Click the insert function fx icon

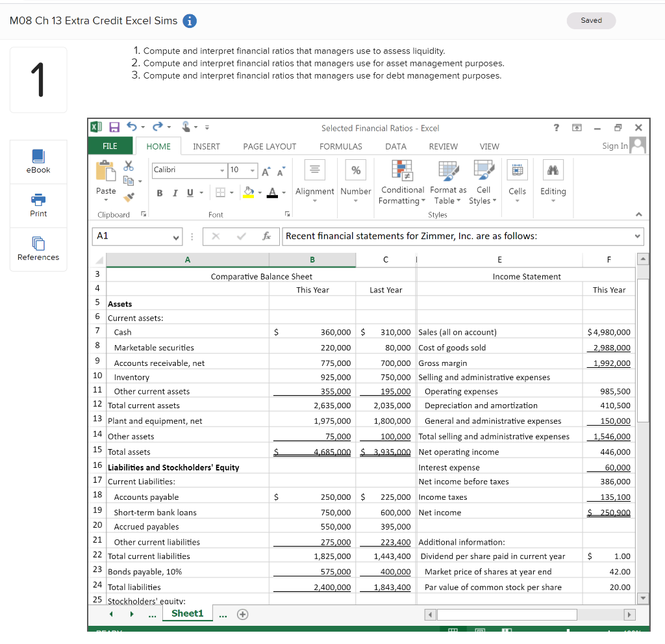(266, 236)
